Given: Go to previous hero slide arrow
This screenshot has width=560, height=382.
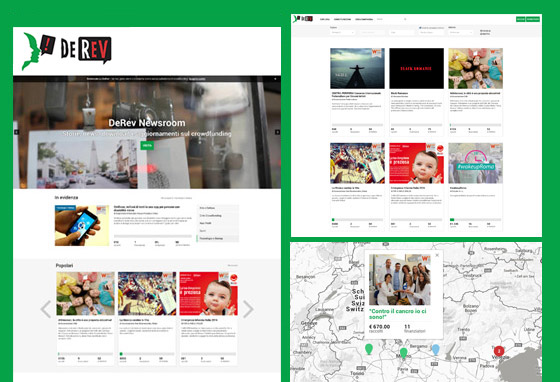Looking at the screenshot, I should click(16, 132).
